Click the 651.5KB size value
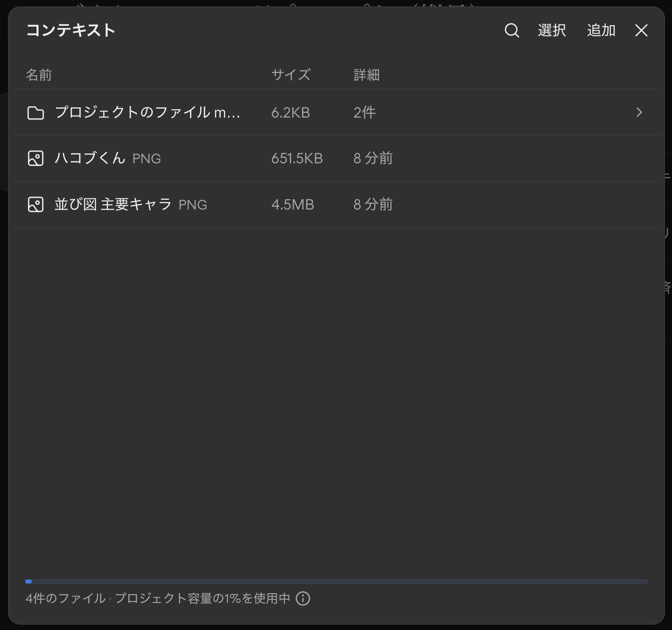 (x=297, y=158)
